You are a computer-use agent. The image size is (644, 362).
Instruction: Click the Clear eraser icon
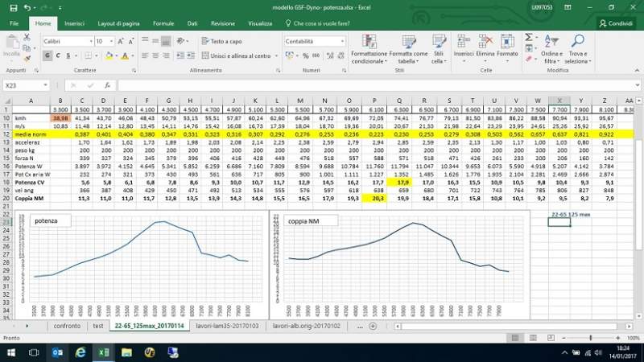529,59
